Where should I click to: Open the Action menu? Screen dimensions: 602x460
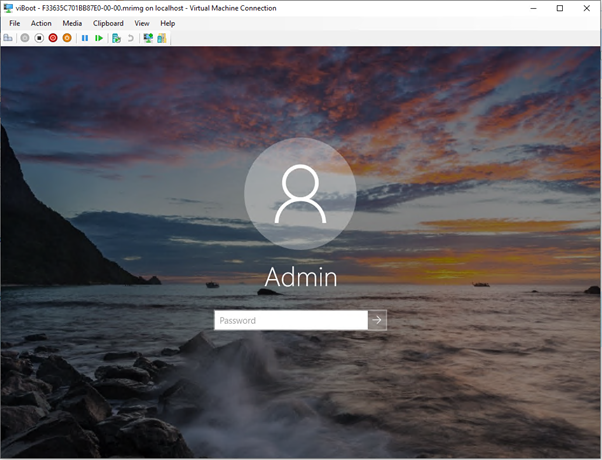click(x=41, y=23)
